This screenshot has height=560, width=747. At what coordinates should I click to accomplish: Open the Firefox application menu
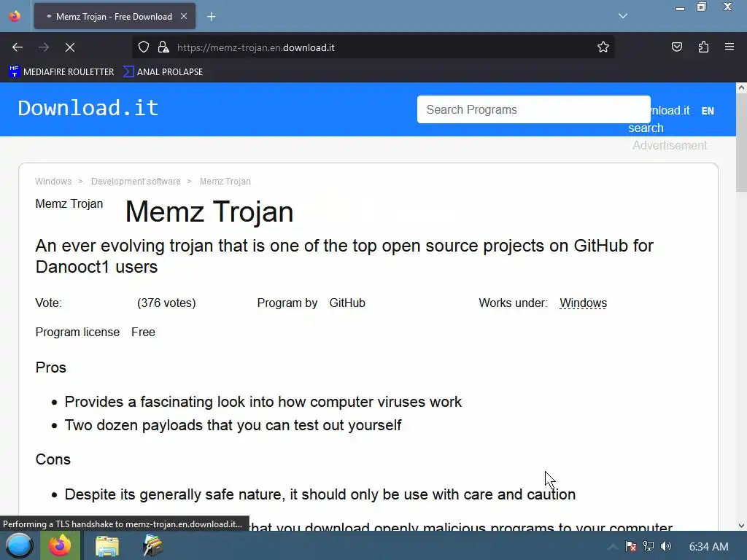(x=729, y=47)
